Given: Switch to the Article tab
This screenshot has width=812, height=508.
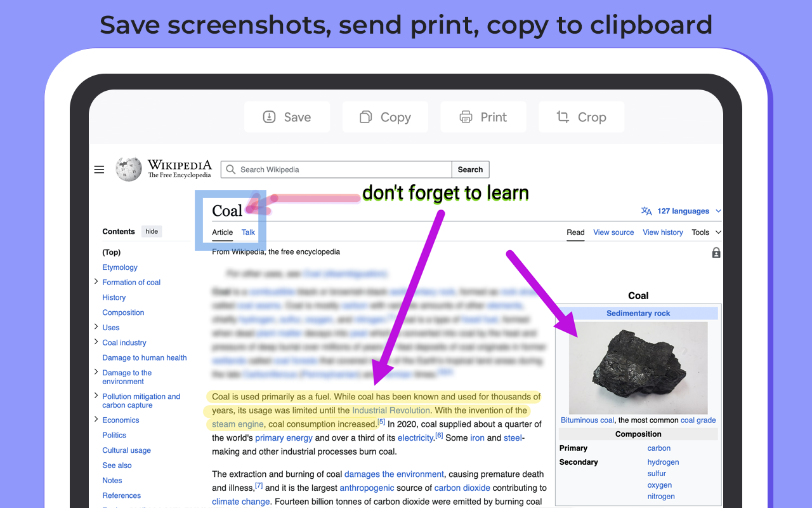Looking at the screenshot, I should click(x=223, y=232).
